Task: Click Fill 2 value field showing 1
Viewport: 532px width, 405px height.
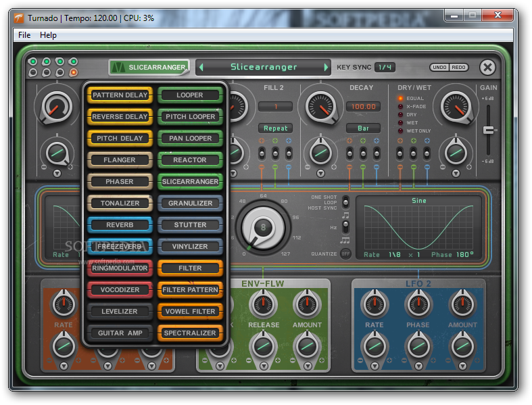Action: pyautogui.click(x=276, y=107)
